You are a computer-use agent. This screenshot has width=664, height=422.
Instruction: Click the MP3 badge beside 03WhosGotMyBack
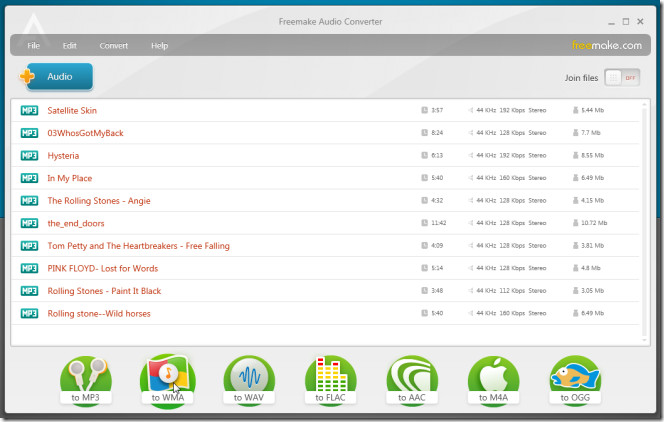coord(29,133)
